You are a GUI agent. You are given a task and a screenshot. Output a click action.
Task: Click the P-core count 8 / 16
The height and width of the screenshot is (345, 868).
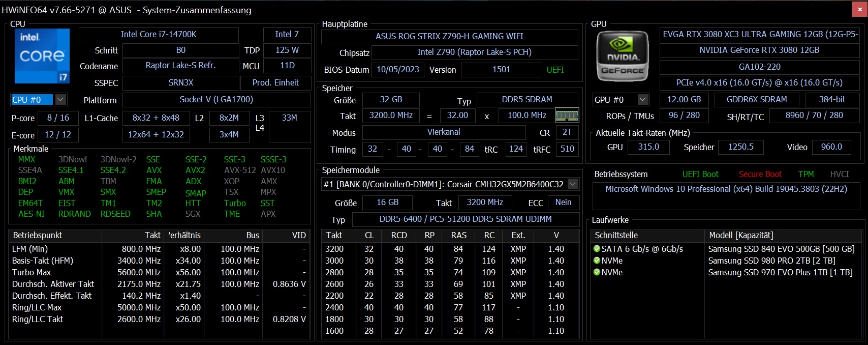[58, 118]
